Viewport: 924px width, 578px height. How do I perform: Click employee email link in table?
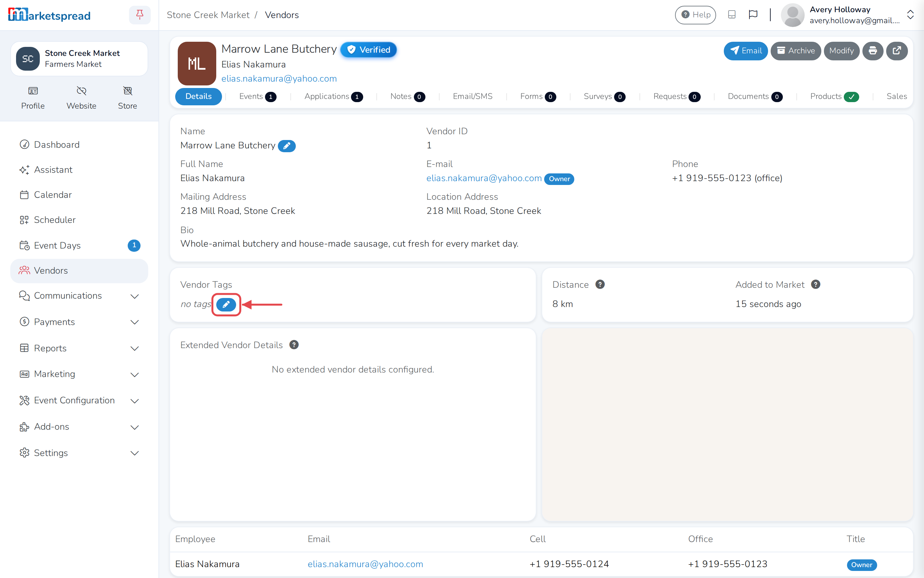[365, 564]
